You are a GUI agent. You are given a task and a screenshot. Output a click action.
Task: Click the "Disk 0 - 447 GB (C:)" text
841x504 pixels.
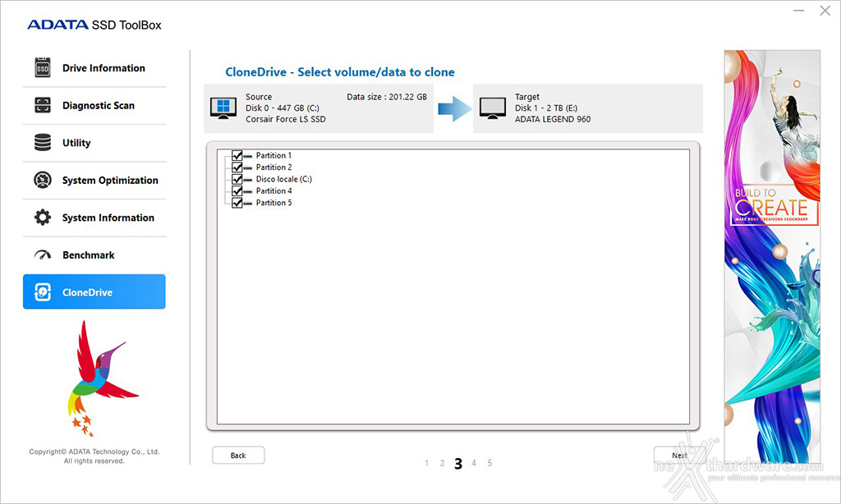tap(283, 108)
